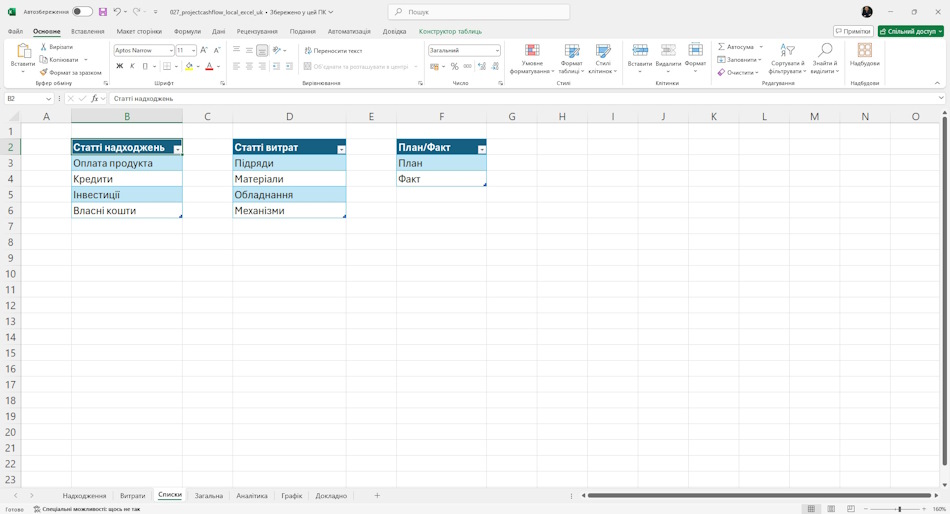Decrease decimal places
The image size is (950, 514).
pyautogui.click(x=495, y=66)
